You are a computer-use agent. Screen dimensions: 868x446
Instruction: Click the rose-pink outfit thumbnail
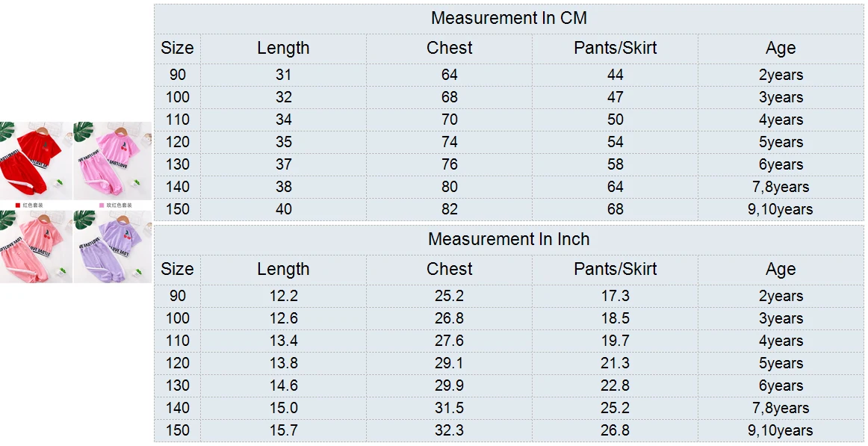click(112, 160)
